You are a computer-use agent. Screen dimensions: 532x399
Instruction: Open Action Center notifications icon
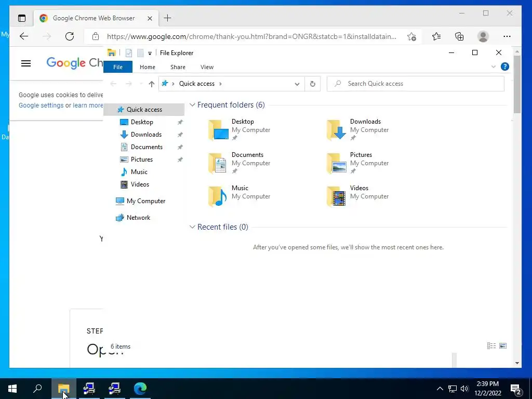click(x=516, y=389)
